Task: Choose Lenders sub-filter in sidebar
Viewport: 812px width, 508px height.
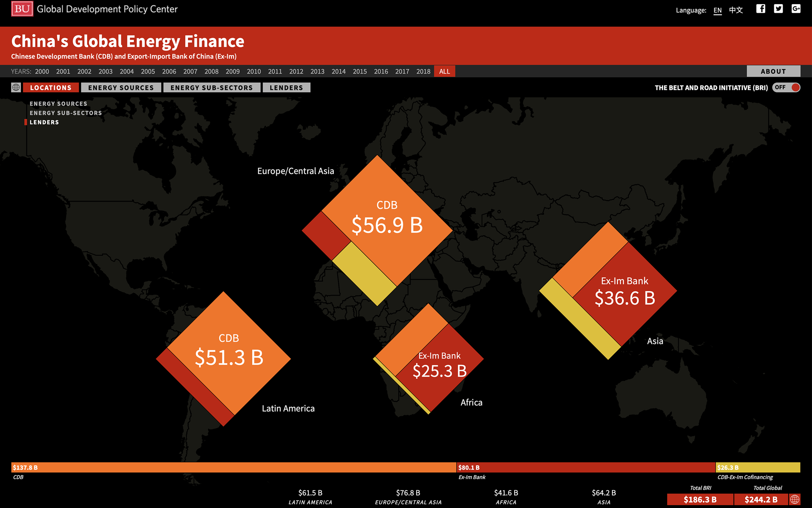Action: pos(44,122)
